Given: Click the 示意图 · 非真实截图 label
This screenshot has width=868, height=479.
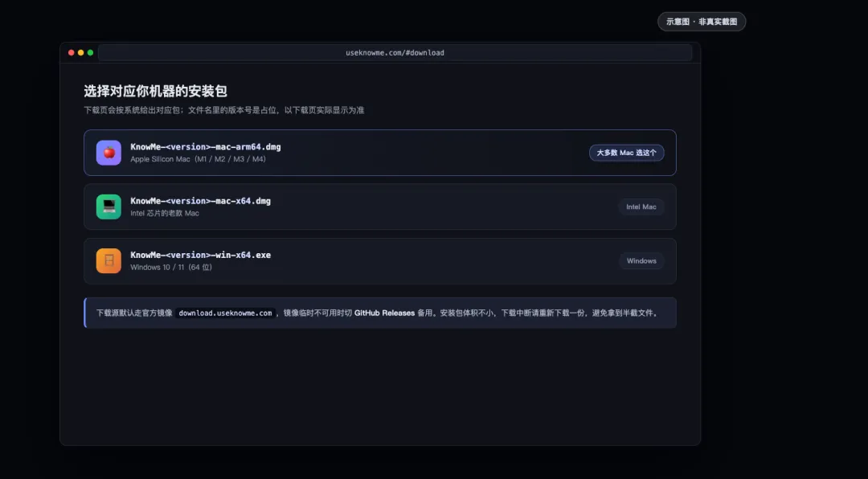Looking at the screenshot, I should [x=702, y=22].
